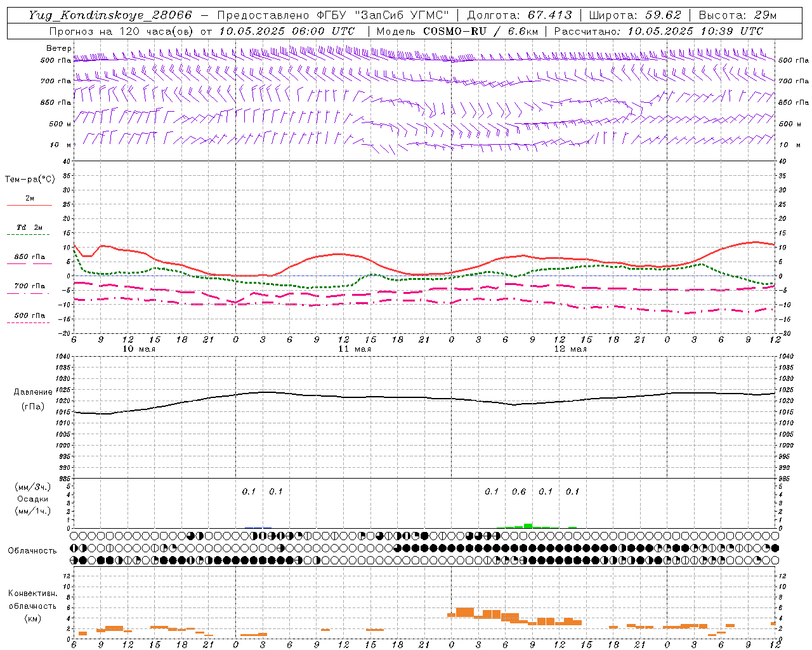Click the Долгота: 67.413 header value
Viewport: 812px width, 650px height.
pos(520,15)
